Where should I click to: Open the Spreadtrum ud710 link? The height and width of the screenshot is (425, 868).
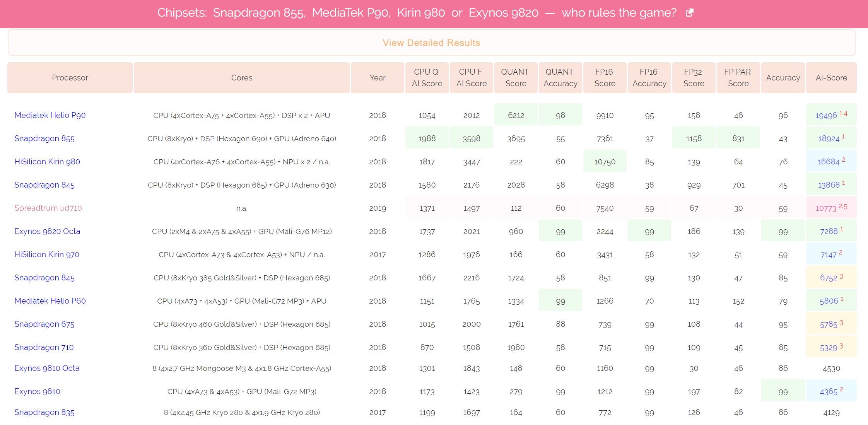(48, 208)
